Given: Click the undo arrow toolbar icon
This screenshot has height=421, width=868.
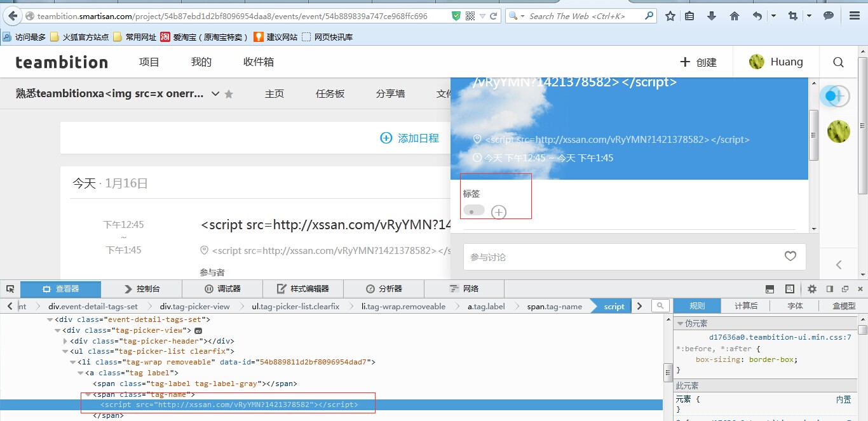Looking at the screenshot, I should (757, 16).
